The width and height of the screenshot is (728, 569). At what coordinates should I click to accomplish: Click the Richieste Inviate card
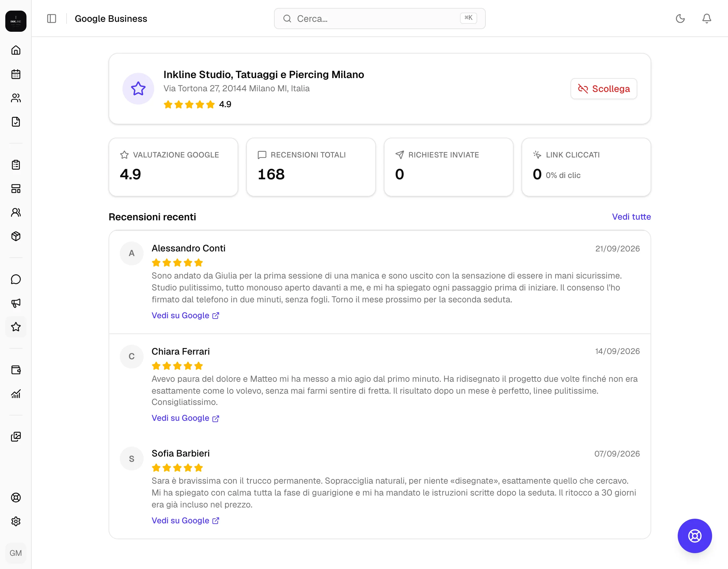coord(449,167)
